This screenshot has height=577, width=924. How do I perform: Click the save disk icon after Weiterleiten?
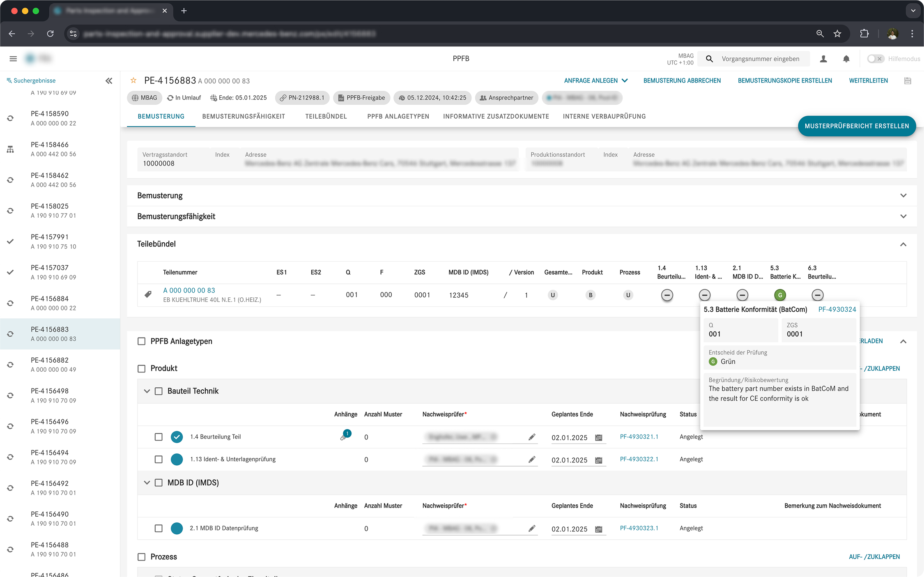point(908,81)
